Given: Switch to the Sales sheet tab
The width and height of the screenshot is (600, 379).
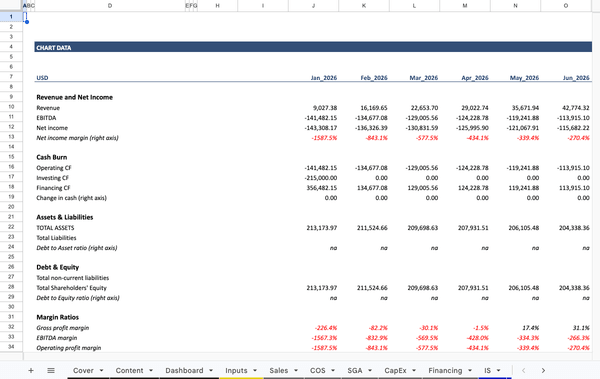Looking at the screenshot, I should (x=279, y=370).
